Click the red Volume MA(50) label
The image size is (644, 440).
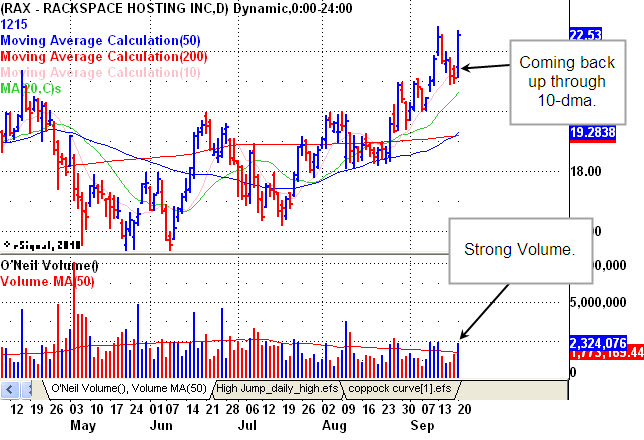click(x=47, y=281)
